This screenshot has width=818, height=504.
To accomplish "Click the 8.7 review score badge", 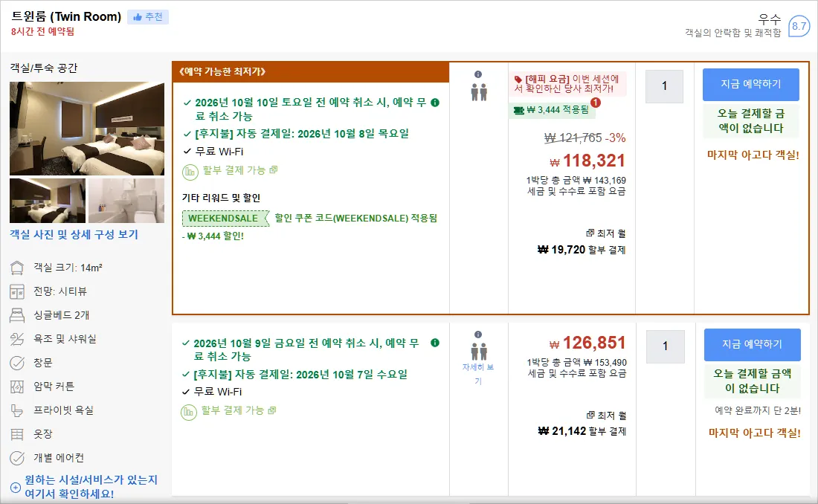I will click(799, 26).
